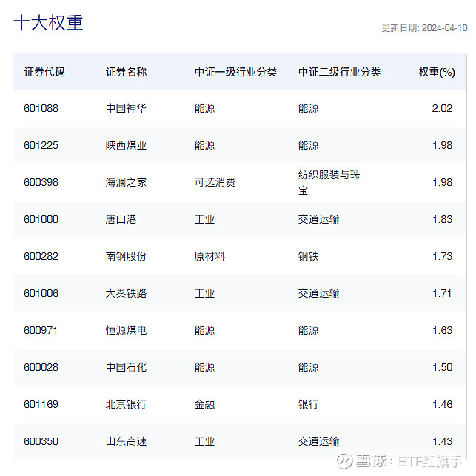This screenshot has height=476, width=476.
Task: Select stock name 海澜之家
Action: 126,182
